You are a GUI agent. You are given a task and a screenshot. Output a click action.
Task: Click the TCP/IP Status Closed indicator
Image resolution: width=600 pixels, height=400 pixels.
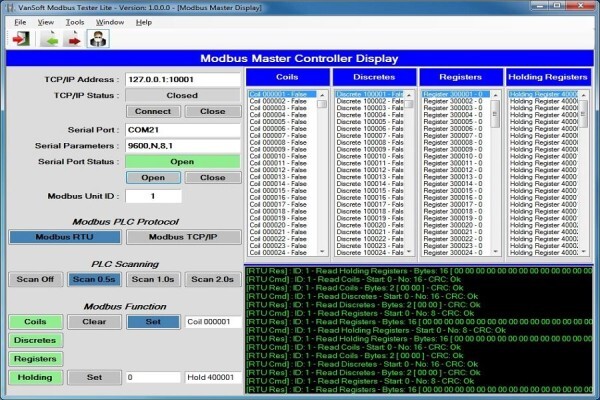(x=183, y=95)
